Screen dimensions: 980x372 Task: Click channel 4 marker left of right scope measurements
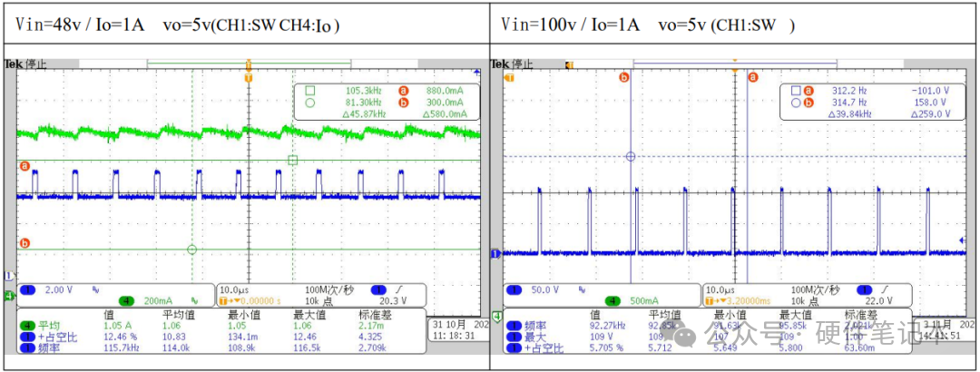pos(496,317)
